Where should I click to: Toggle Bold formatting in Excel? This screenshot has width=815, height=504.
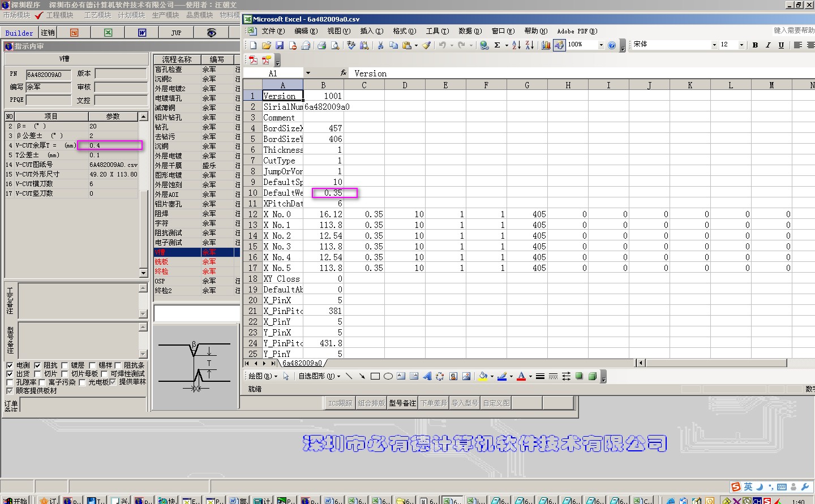click(x=755, y=45)
